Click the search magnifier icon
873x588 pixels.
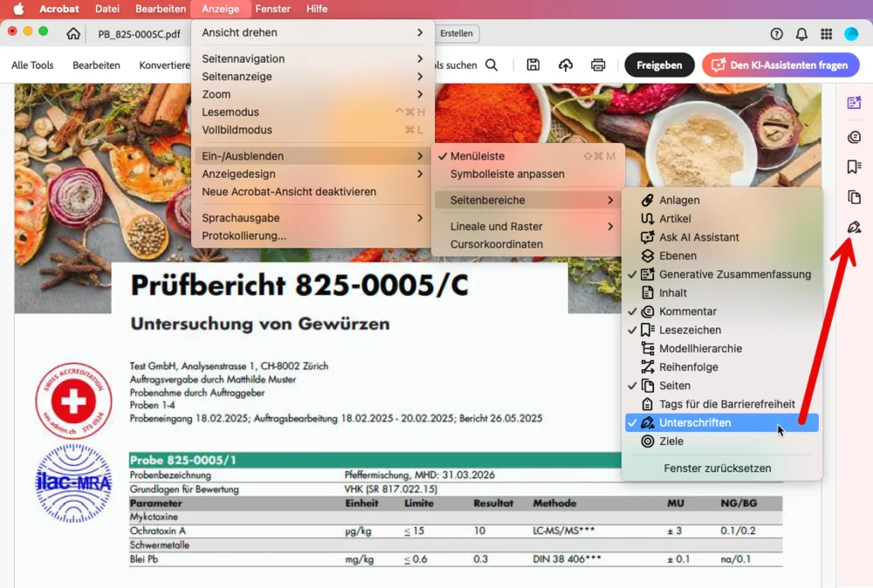click(491, 65)
